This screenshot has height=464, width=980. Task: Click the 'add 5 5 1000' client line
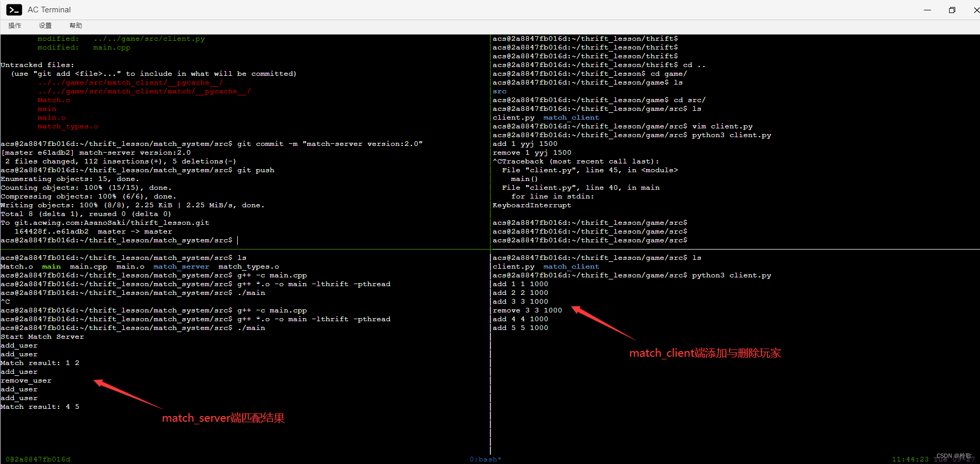[x=520, y=328]
